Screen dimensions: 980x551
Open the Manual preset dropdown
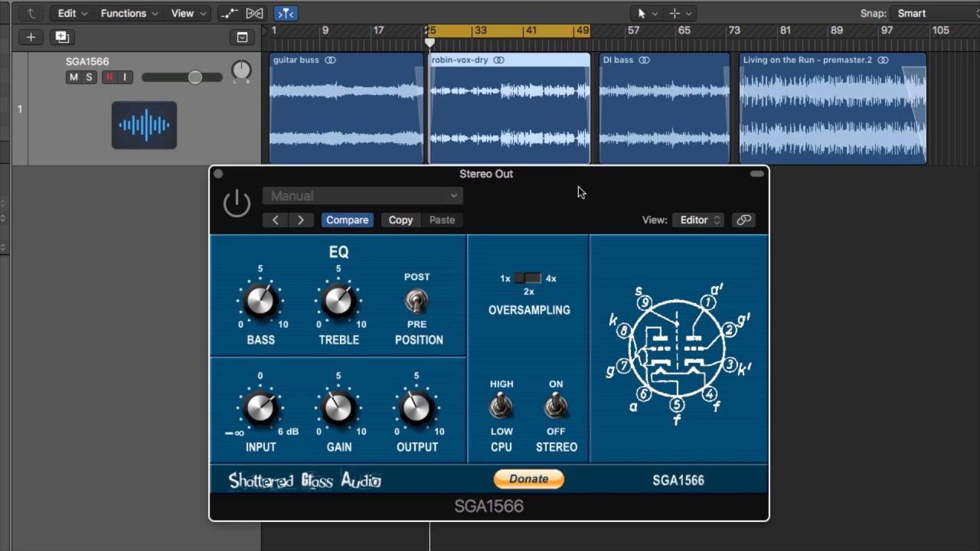click(362, 196)
